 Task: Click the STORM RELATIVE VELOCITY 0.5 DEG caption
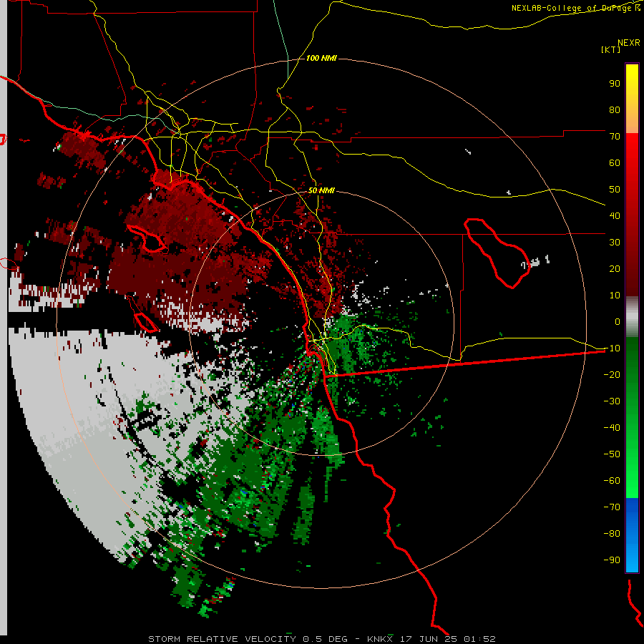coord(248,639)
